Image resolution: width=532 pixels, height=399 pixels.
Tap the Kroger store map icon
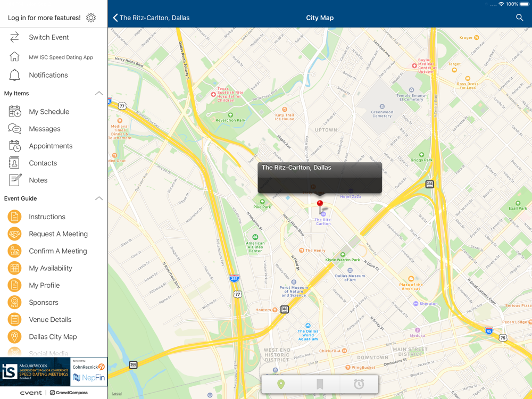pos(476,38)
